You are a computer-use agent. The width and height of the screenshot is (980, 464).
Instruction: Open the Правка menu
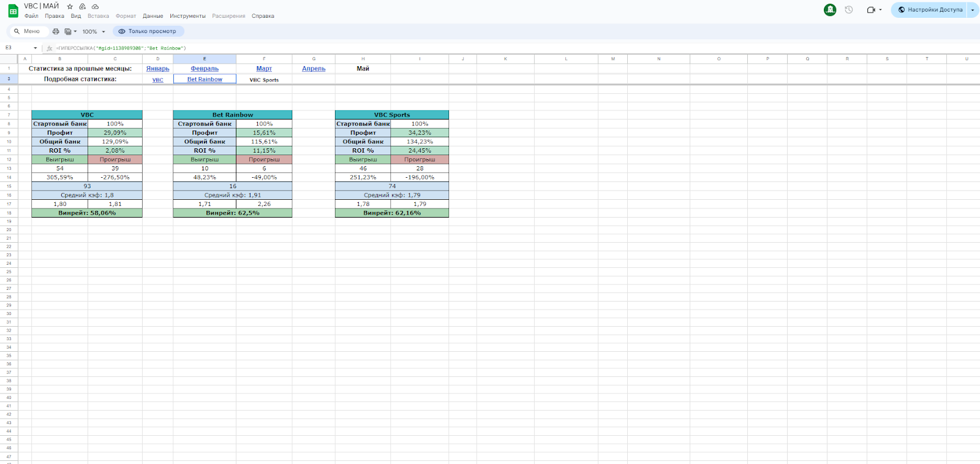55,16
